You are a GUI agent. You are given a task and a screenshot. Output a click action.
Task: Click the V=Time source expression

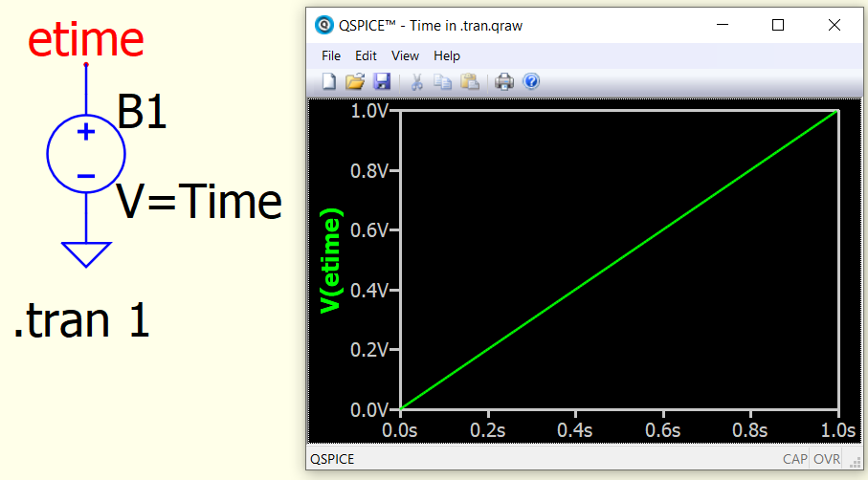[199, 202]
